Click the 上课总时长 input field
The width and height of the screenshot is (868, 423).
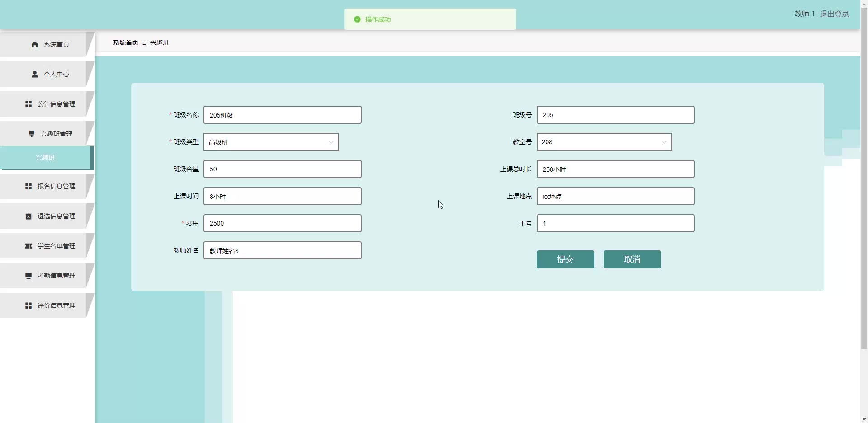[616, 169]
